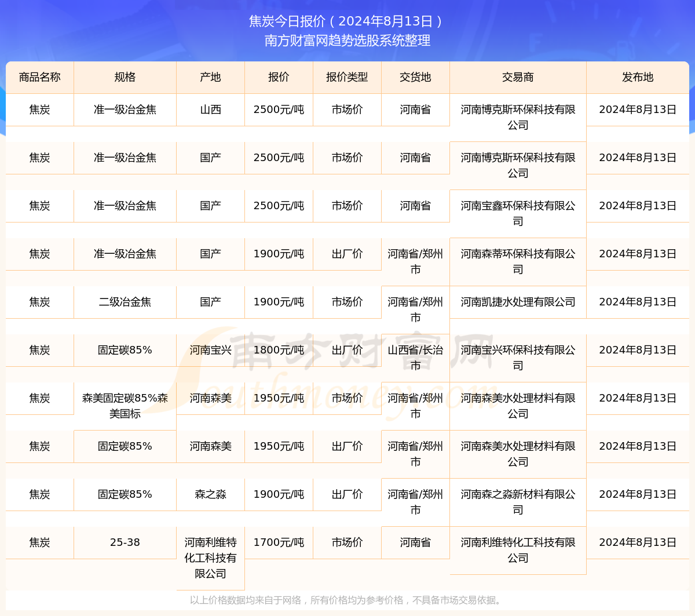Click 河南凯捷水处理有限公司 trader cell
Screen dimensions: 695x616
tap(518, 302)
